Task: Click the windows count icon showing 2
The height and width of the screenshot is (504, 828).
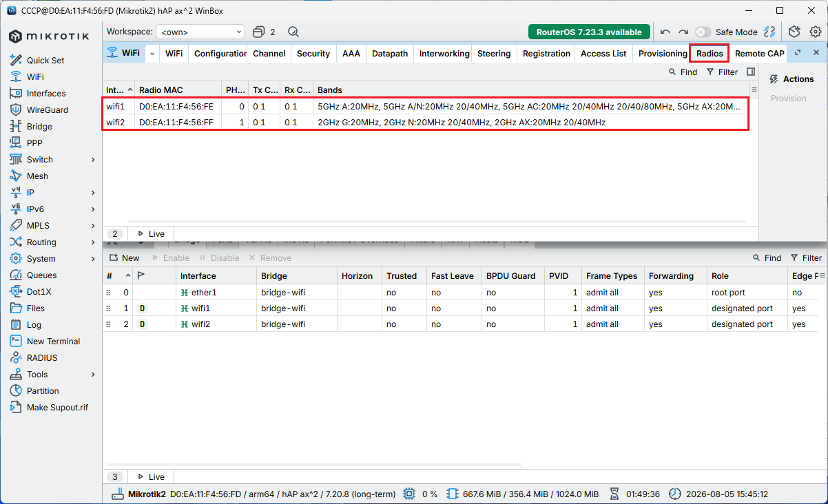Action: [x=264, y=32]
